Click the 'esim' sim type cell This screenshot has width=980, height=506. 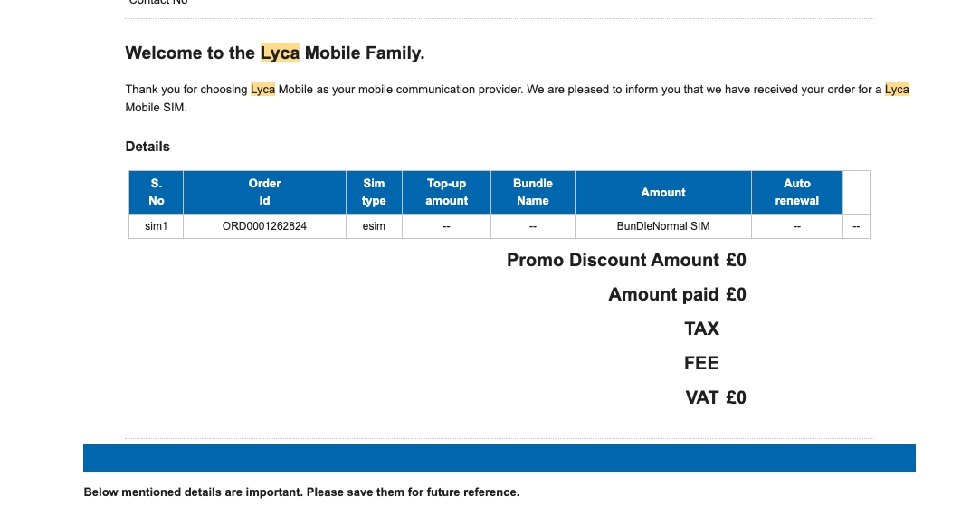(374, 226)
